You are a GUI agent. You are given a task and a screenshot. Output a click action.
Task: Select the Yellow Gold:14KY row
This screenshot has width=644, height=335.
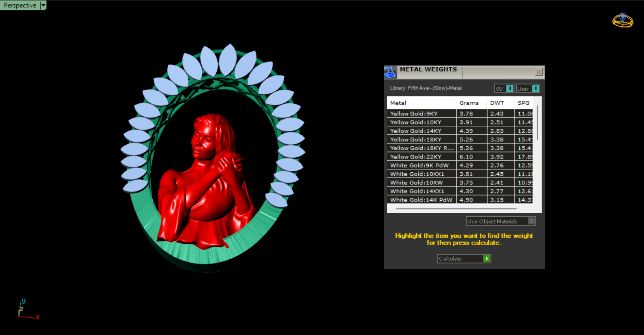click(x=421, y=131)
